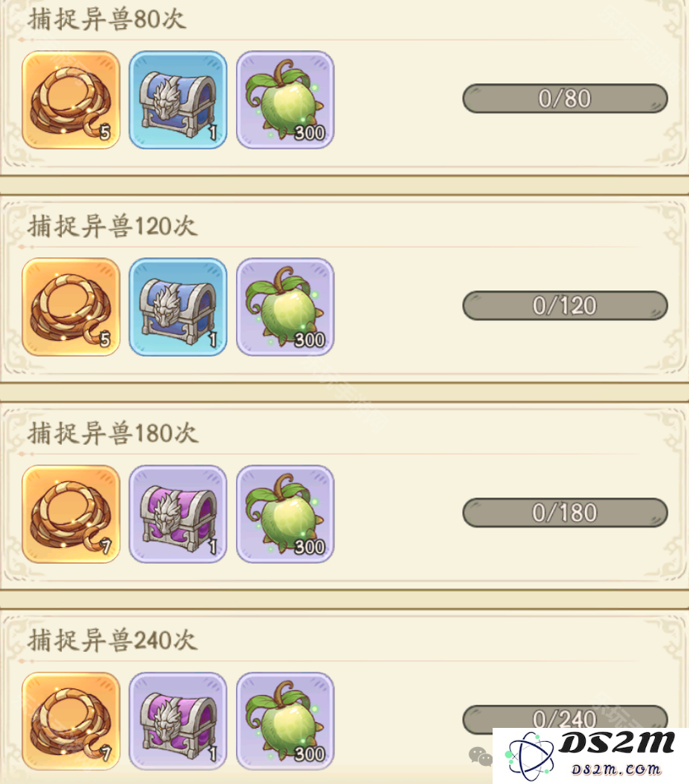Tap the green fruit reward for 120 captures
Screen dimensions: 689x784
pos(285,306)
